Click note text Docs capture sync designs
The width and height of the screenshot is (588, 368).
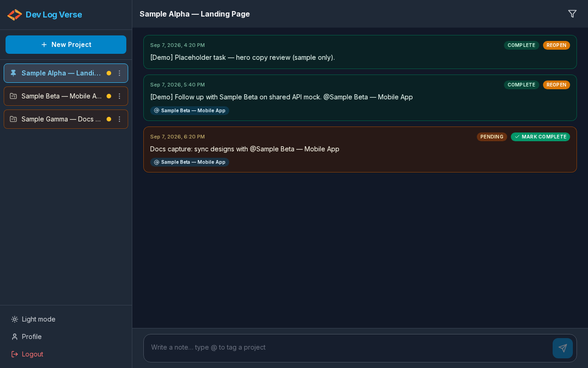(x=245, y=149)
